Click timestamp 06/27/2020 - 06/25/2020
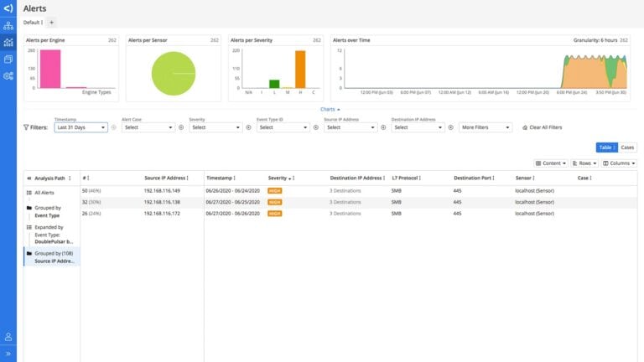 (232, 202)
